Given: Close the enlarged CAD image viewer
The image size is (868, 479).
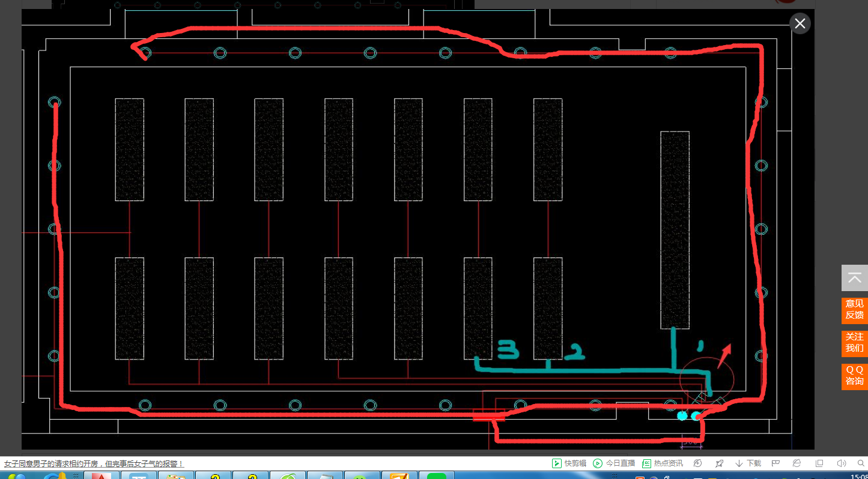Looking at the screenshot, I should coord(800,24).
